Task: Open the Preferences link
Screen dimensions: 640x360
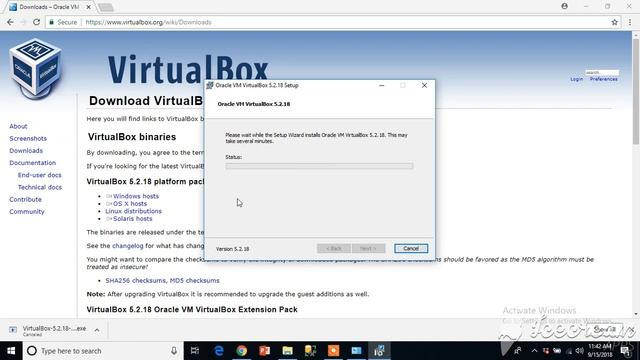Action: click(x=604, y=79)
